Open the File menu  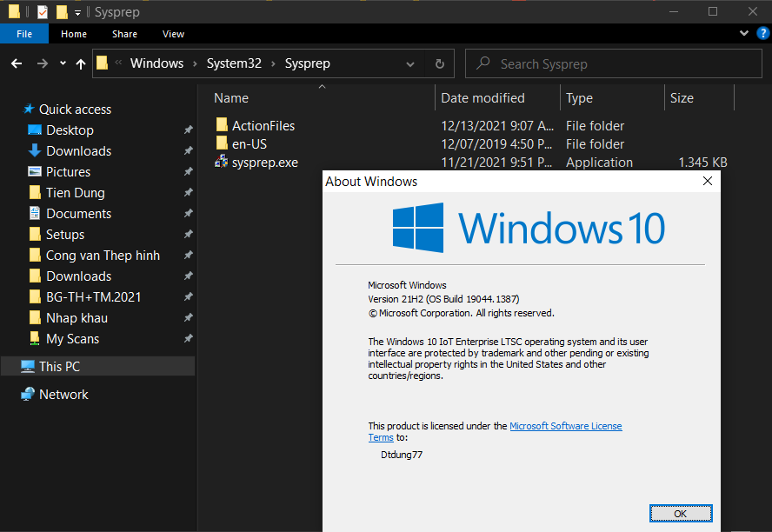coord(24,34)
